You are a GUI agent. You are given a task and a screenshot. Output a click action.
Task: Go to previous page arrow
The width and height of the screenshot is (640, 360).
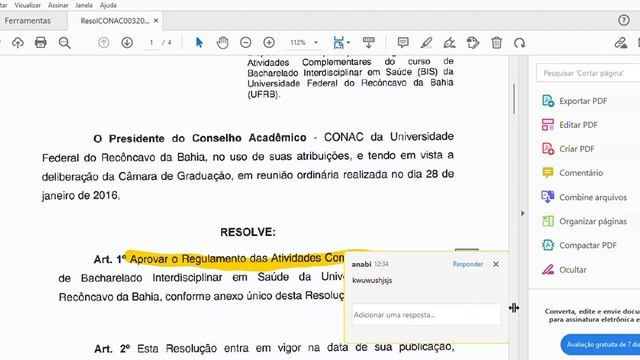click(104, 42)
